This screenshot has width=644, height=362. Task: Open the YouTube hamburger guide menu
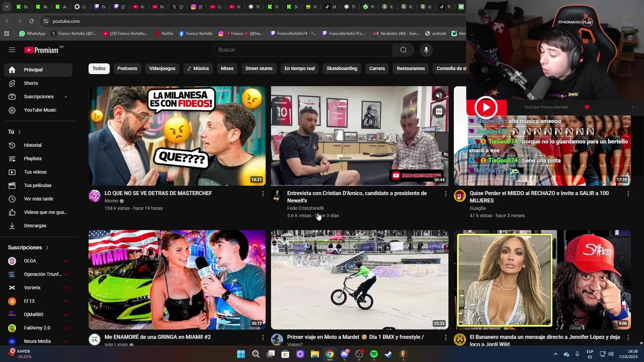click(x=12, y=50)
